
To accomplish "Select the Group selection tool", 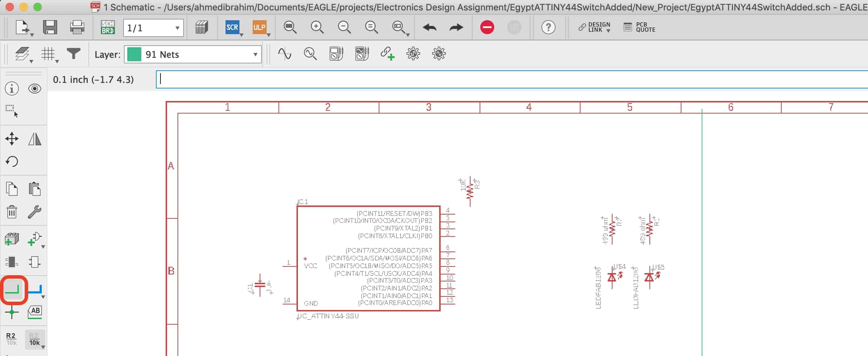I will tap(12, 111).
